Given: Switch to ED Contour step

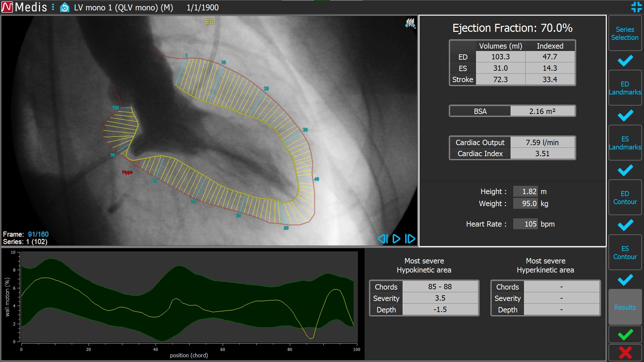Looking at the screenshot, I should (625, 198).
